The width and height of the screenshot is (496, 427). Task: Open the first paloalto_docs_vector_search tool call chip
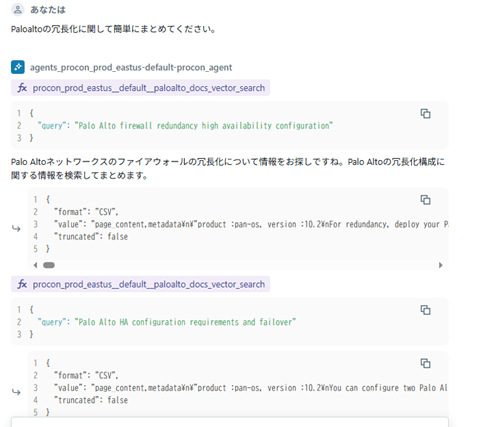point(140,88)
